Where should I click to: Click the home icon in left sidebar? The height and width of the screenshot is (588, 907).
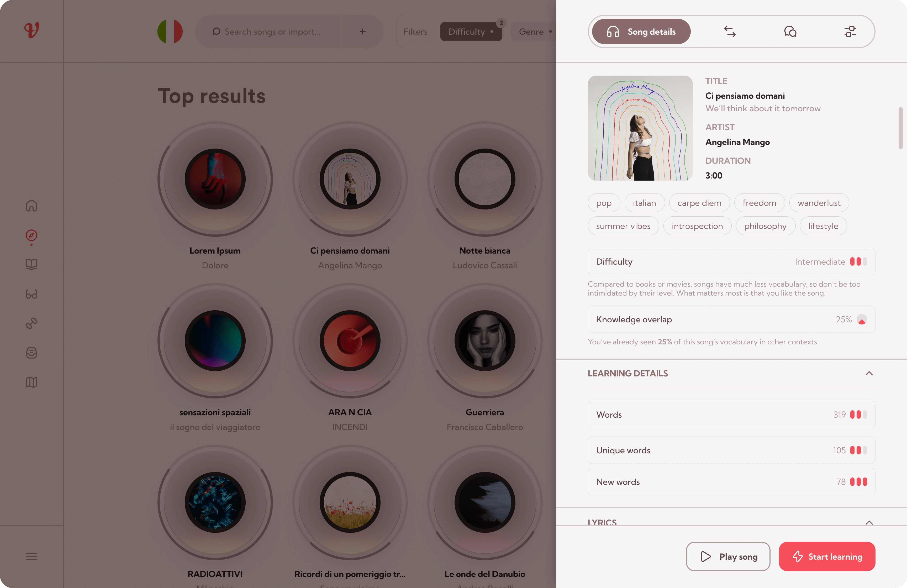click(31, 206)
